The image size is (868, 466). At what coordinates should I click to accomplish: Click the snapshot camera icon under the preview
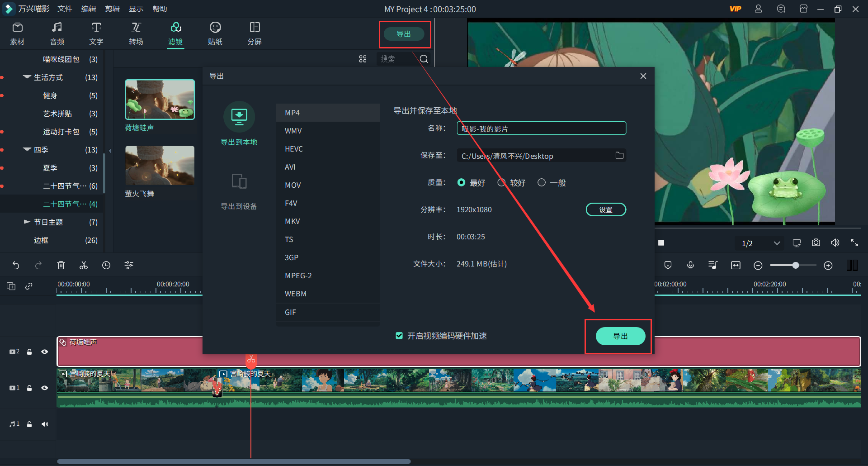pos(816,243)
